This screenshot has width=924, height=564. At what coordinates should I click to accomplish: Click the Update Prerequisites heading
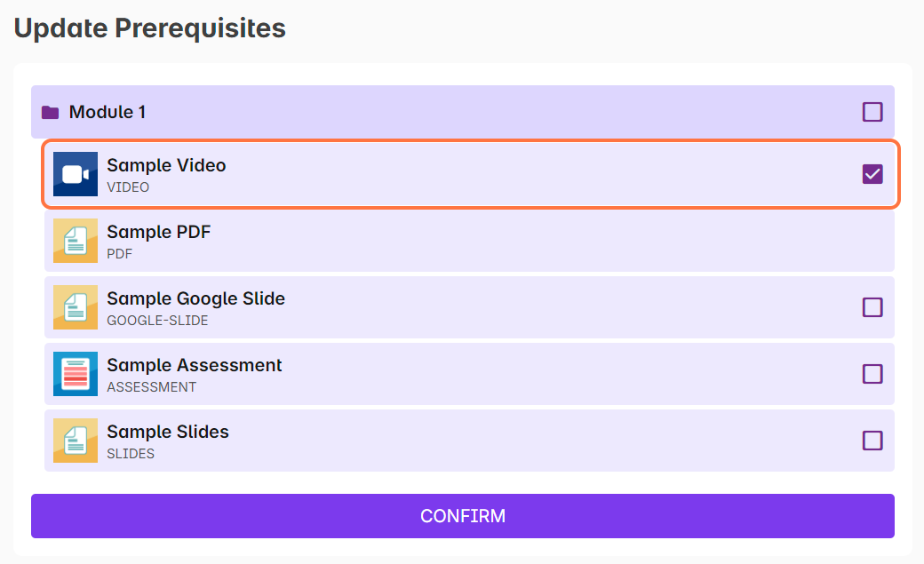pos(147,28)
